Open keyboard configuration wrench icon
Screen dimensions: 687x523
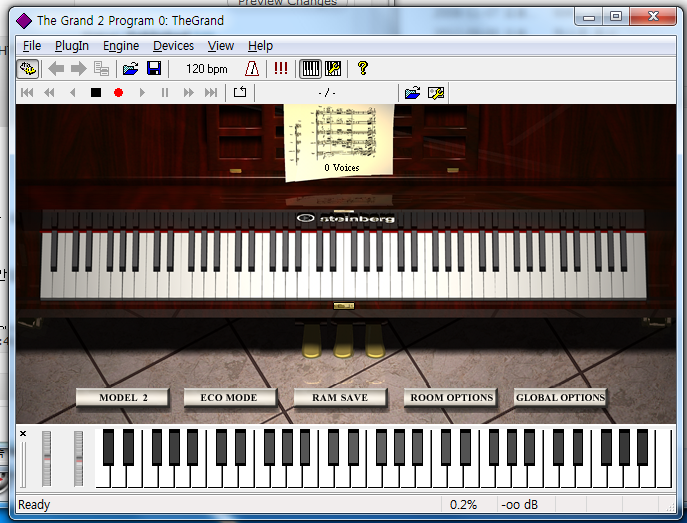click(x=333, y=69)
